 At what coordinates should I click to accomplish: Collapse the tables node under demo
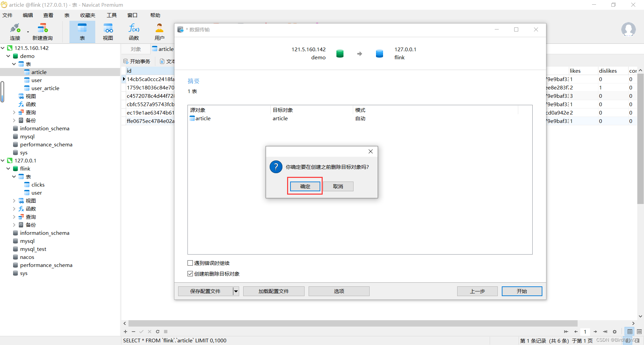(14, 64)
